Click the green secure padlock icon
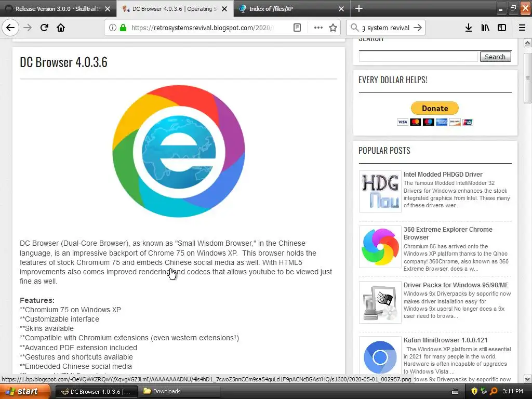532x399 pixels. pyautogui.click(x=123, y=28)
